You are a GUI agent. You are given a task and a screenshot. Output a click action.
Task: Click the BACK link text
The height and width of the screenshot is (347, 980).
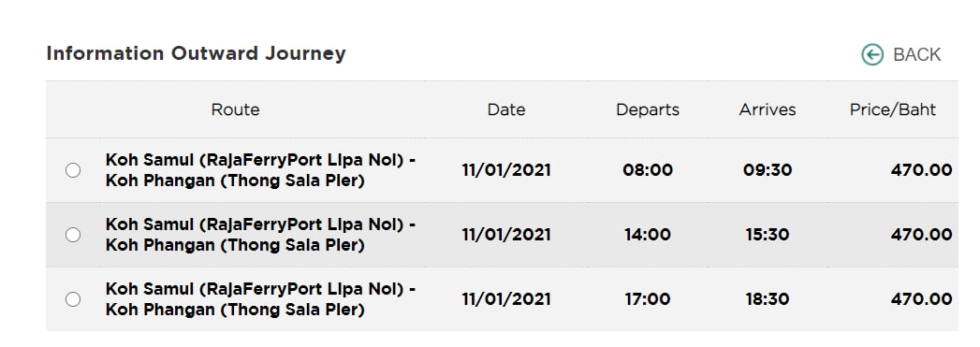917,55
